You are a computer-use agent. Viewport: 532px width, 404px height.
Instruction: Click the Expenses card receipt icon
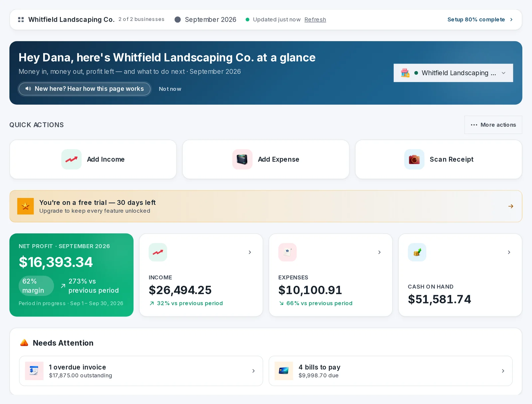(288, 252)
